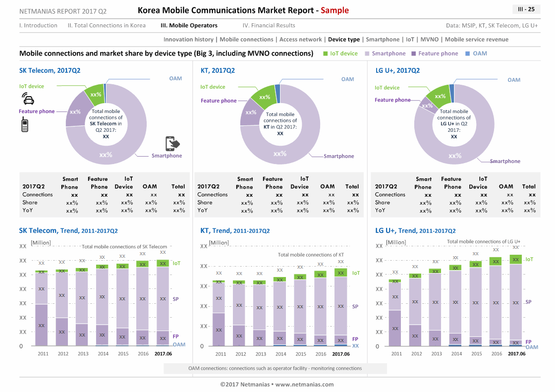The height and width of the screenshot is (392, 555).
Task: Click the KT donut center text
Action: tap(280, 123)
